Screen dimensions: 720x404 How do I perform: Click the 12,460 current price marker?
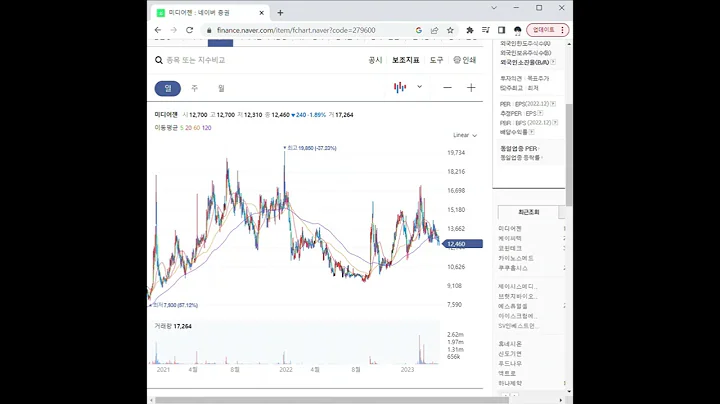pyautogui.click(x=462, y=244)
